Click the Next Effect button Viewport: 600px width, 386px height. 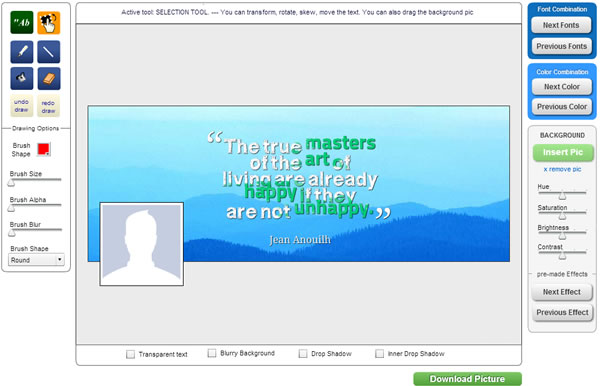point(562,292)
